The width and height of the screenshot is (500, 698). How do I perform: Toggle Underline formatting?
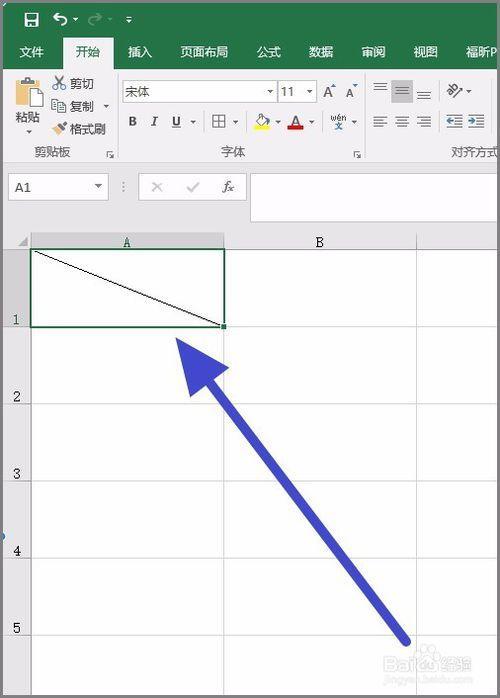(176, 122)
